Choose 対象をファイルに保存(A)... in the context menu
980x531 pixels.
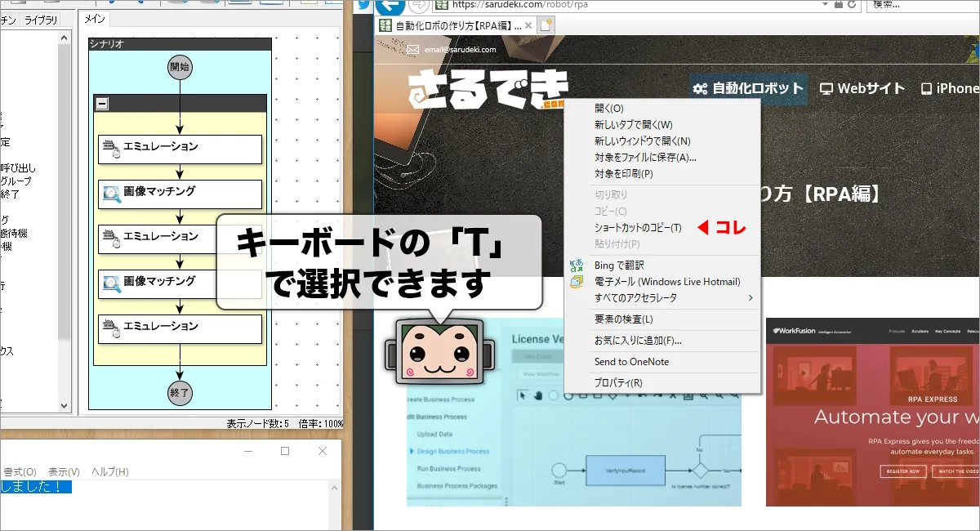pos(662,158)
